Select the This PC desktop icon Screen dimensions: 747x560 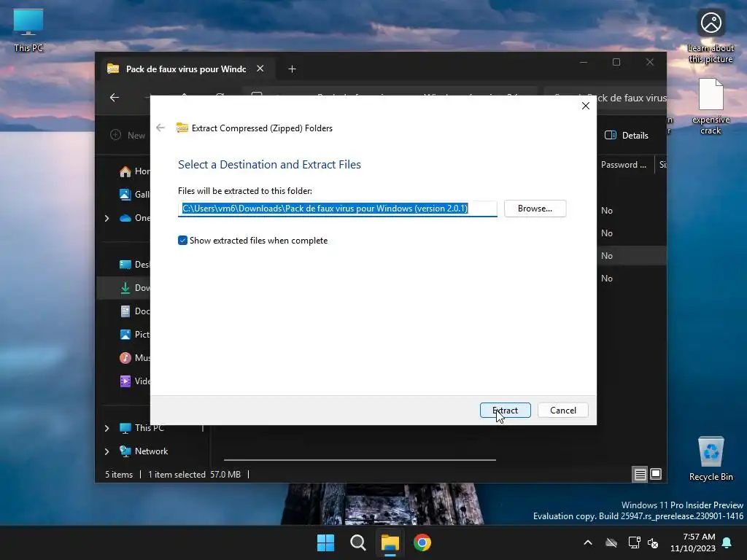click(28, 31)
